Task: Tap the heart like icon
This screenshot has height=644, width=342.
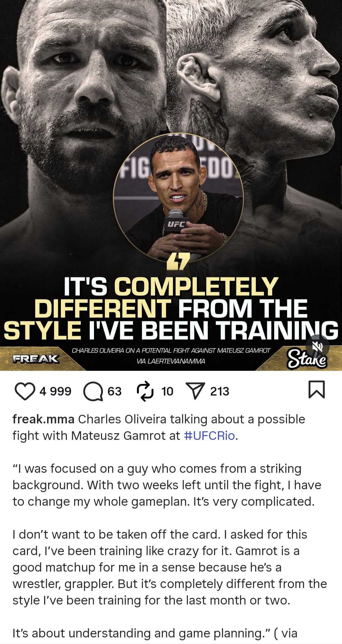Action: pyautogui.click(x=25, y=391)
